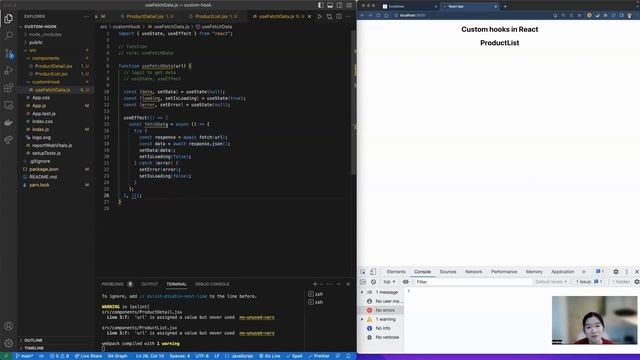Screen dimensions: 640x360
Task: Open the Output panel tab
Action: point(149,284)
